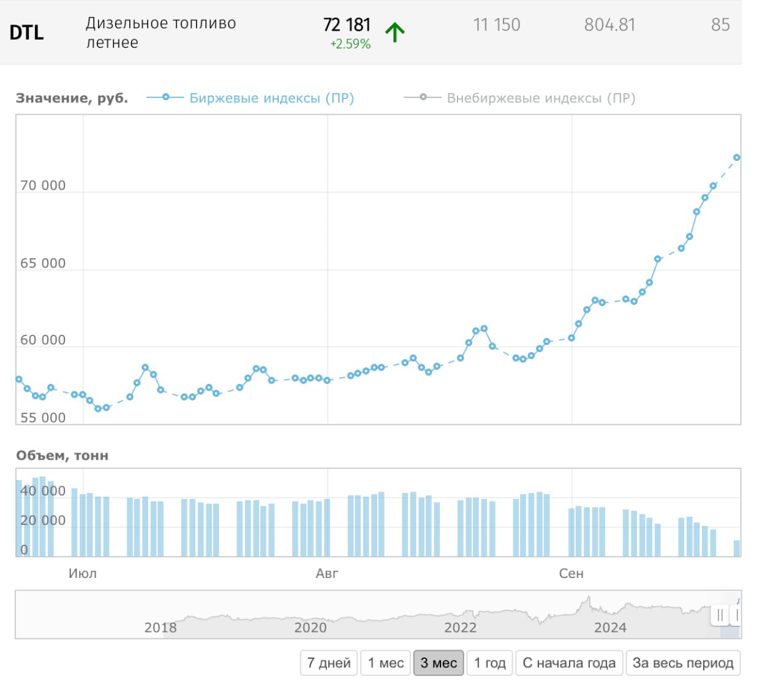Click the Авг month label
The image size is (784, 690).
327,574
